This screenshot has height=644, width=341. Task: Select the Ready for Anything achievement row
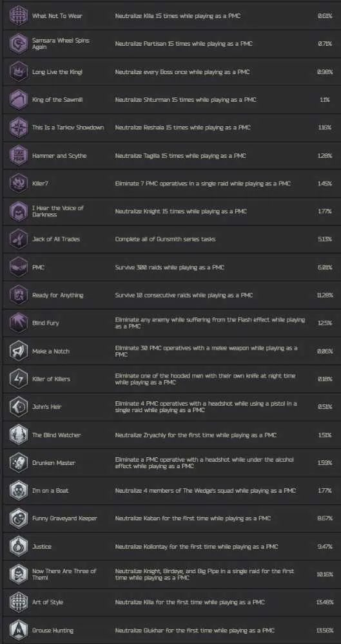point(170,295)
